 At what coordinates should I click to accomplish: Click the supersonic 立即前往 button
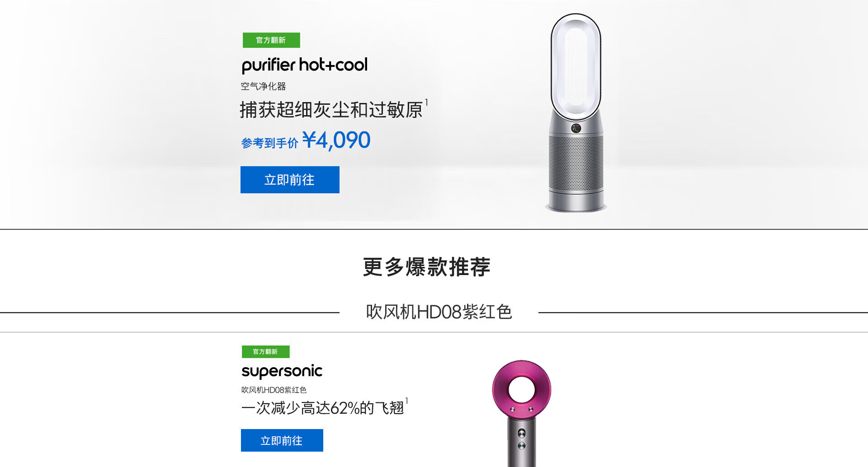(282, 440)
